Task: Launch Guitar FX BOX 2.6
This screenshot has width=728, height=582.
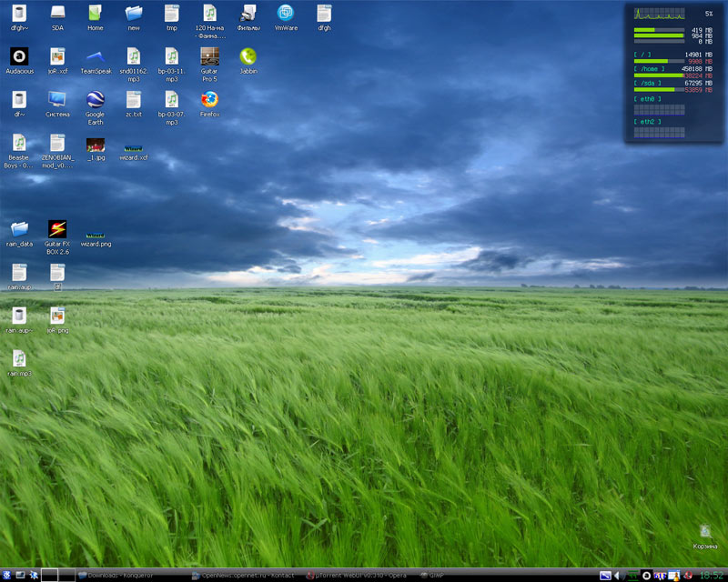Action: 57,230
